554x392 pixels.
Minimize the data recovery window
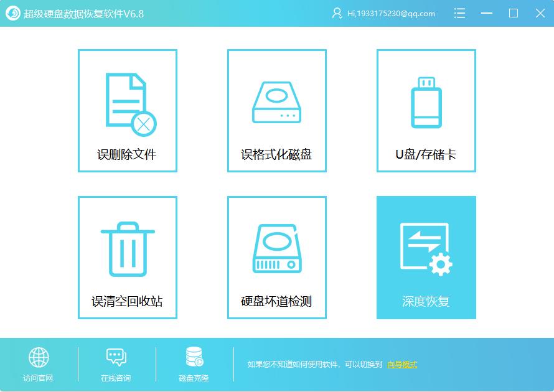coord(487,14)
